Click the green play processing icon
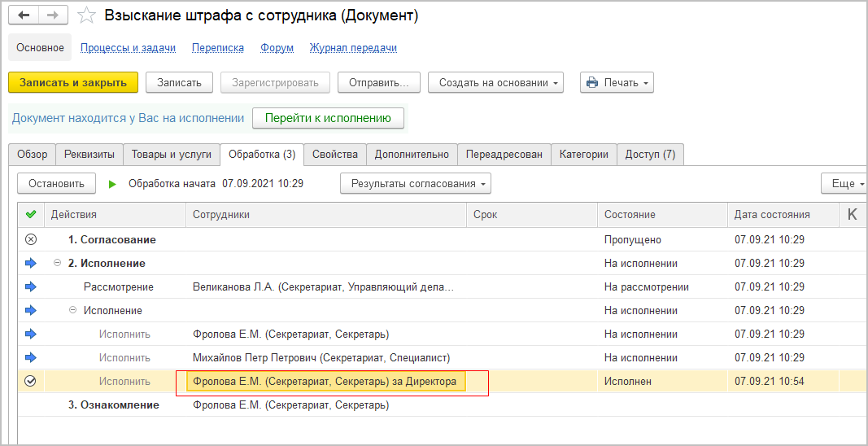The width and height of the screenshot is (868, 446). click(112, 184)
